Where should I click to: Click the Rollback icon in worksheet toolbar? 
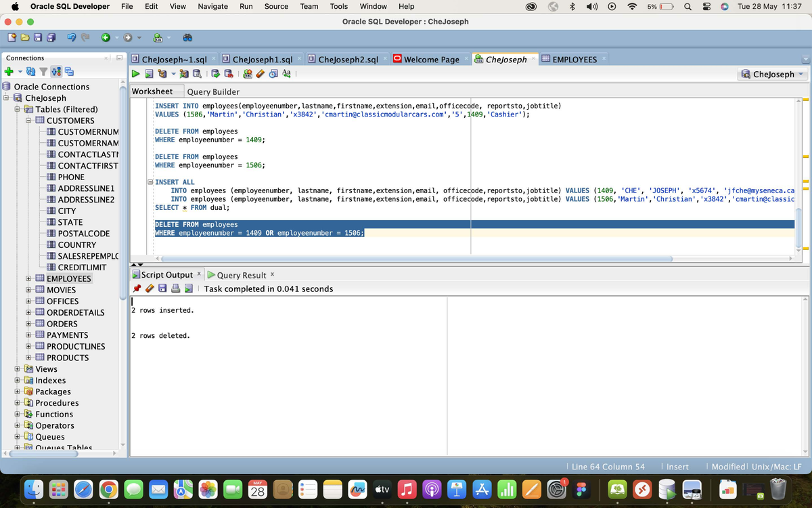(x=229, y=74)
